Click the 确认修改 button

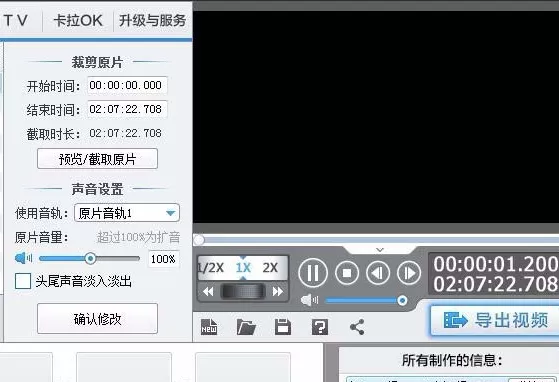(97, 319)
